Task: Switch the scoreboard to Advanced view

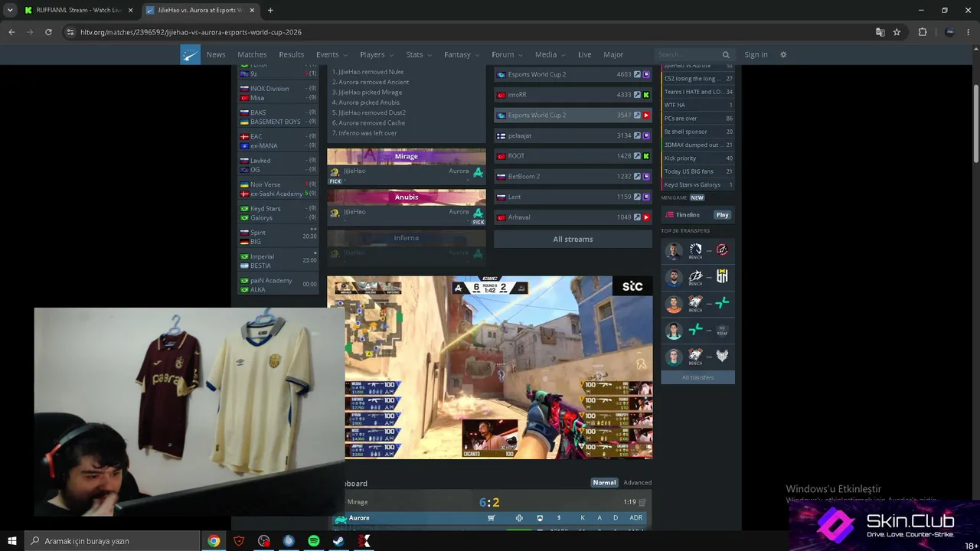Action: click(637, 483)
